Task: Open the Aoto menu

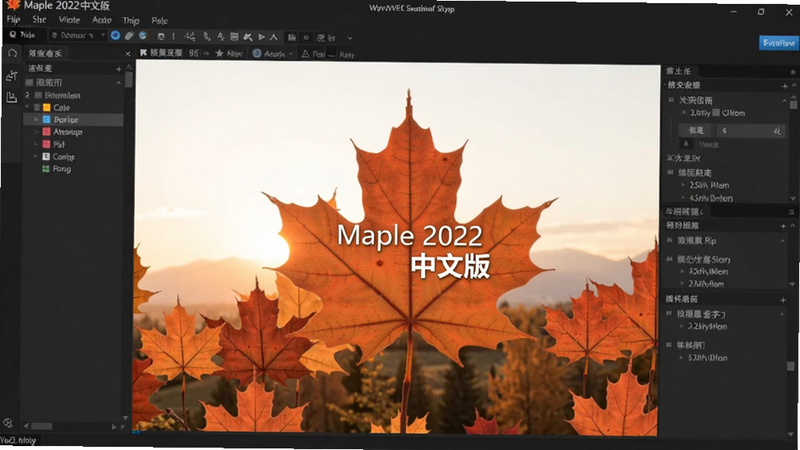Action: [x=102, y=20]
